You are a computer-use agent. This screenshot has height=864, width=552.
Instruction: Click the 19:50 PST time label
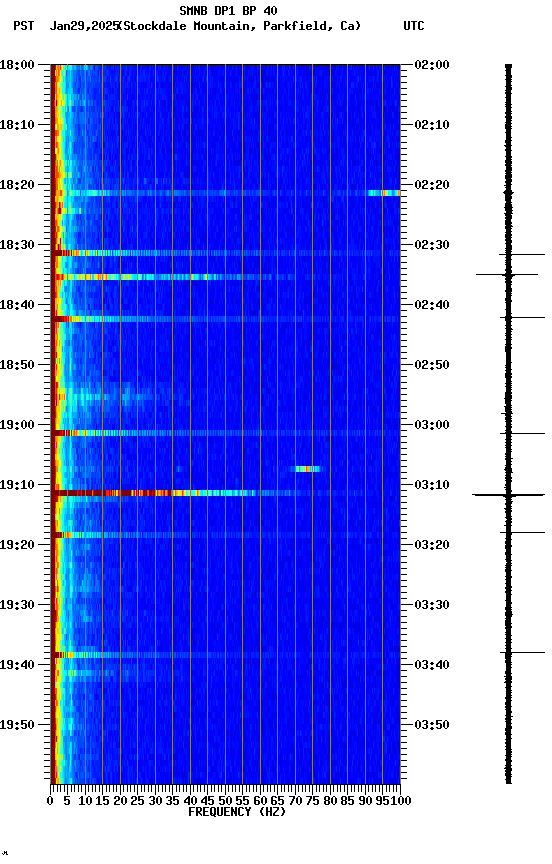tap(17, 725)
